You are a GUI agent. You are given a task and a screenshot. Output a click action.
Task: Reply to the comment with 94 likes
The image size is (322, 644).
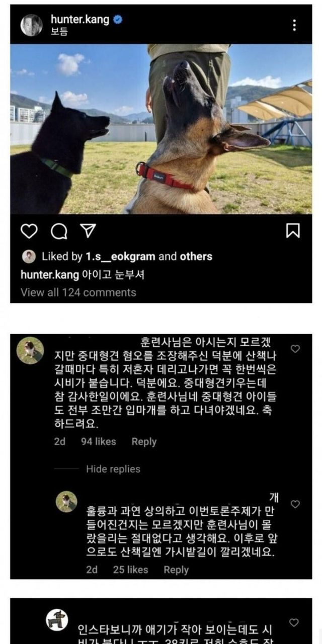[144, 442]
